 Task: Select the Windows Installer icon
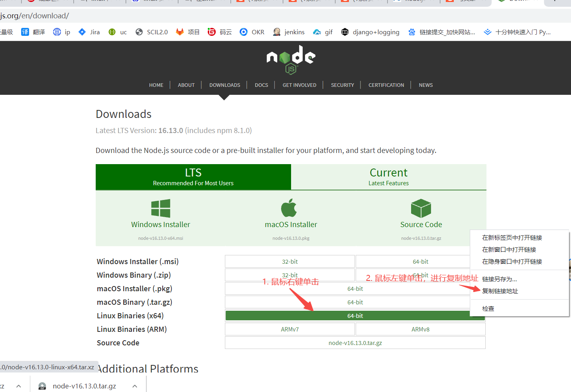coord(160,208)
